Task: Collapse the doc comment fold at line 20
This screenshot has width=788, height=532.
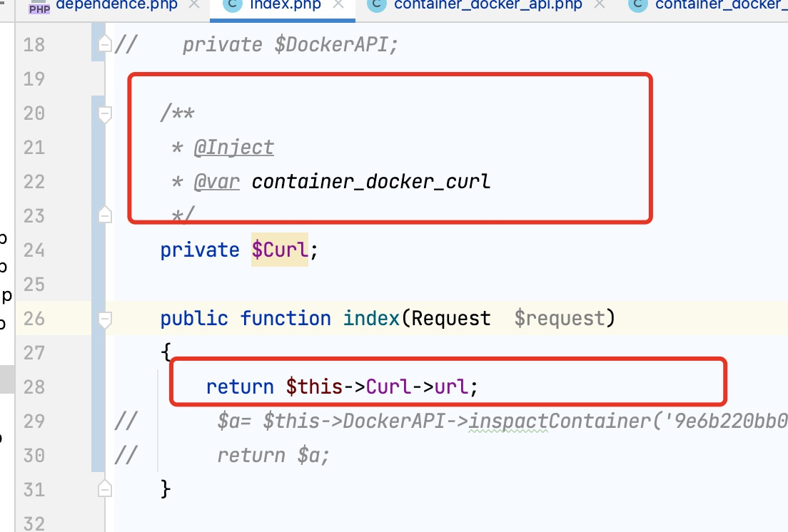Action: (x=104, y=114)
